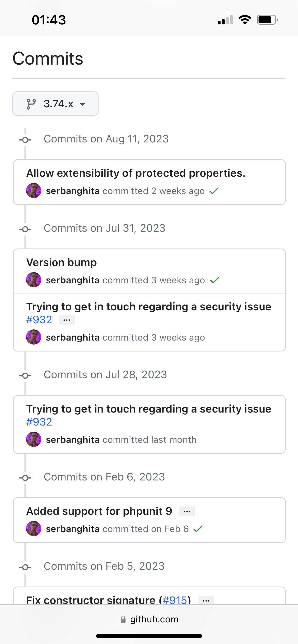The width and height of the screenshot is (298, 644).
Task: Expand the ellipsis on Fix constructor signature commit
Action: point(206,601)
